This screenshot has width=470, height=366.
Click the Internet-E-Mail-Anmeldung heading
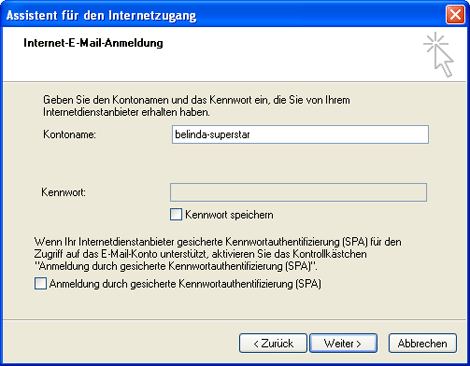point(93,43)
